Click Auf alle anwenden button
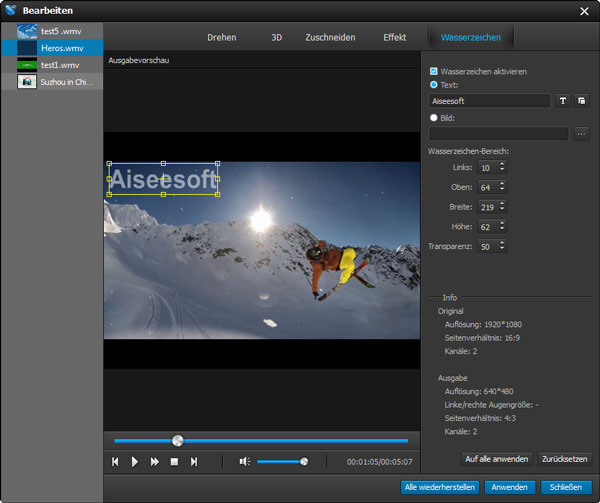This screenshot has height=503, width=600. tap(496, 459)
